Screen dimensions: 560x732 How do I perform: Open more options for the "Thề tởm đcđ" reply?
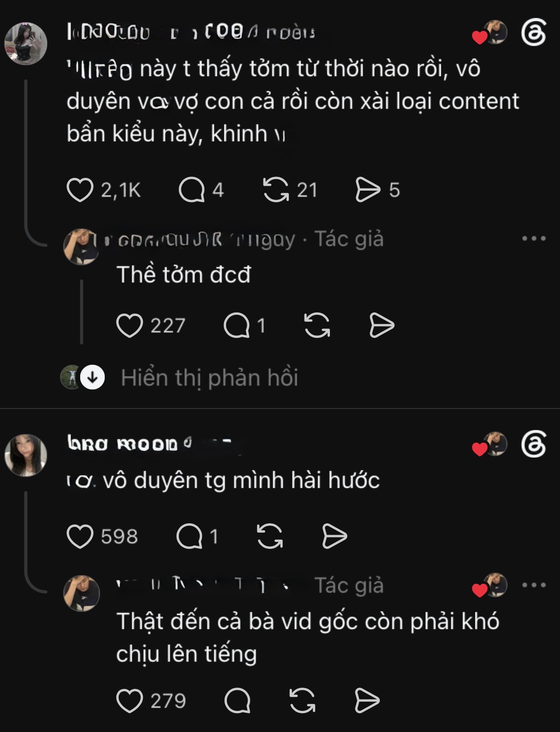534,238
